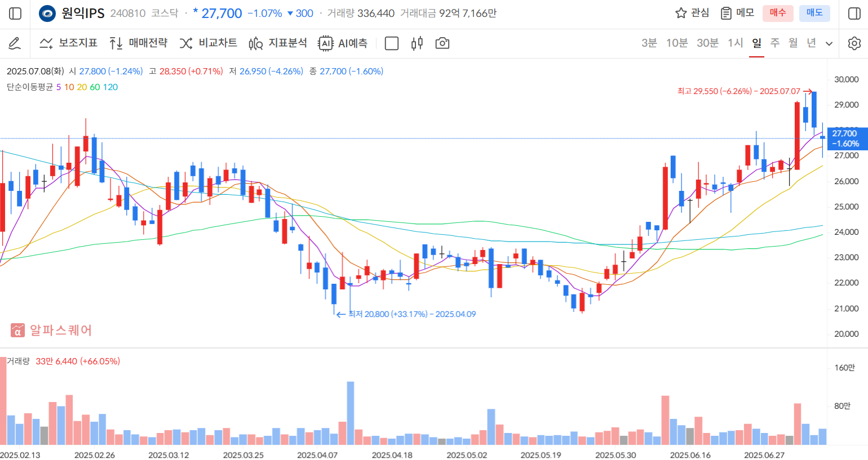The width and height of the screenshot is (868, 460).
Task: Click the 160만 volume axis label
Action: [x=844, y=368]
